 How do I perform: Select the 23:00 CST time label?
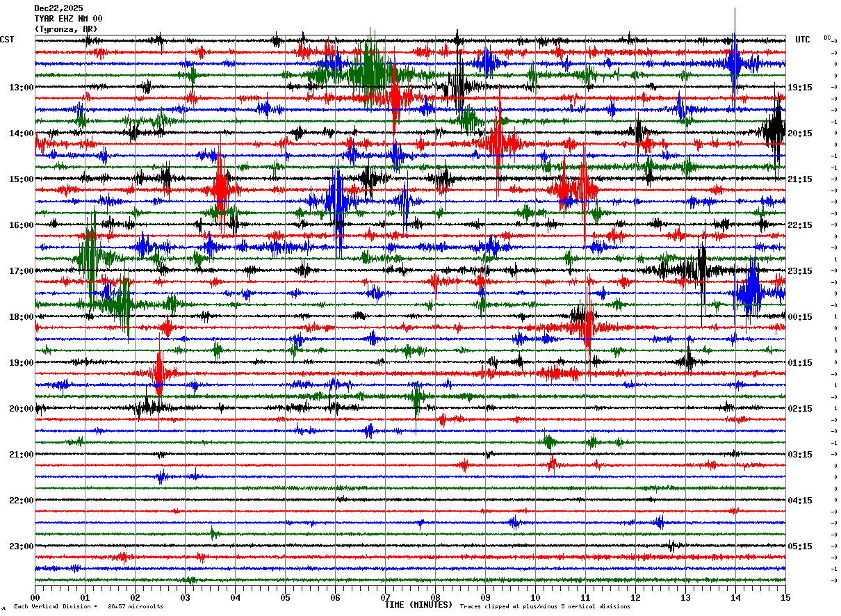point(22,546)
